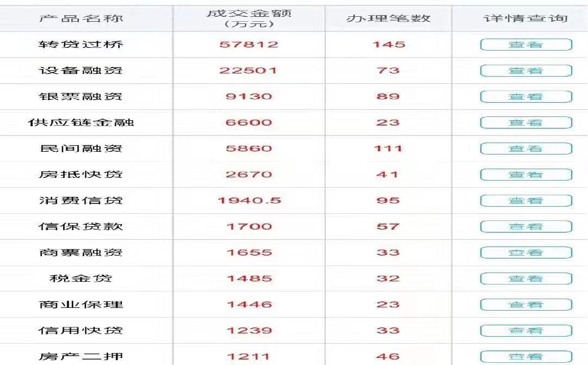588x365 pixels.
Task: Click 查看 button in 税金贷 row
Action: click(x=526, y=279)
